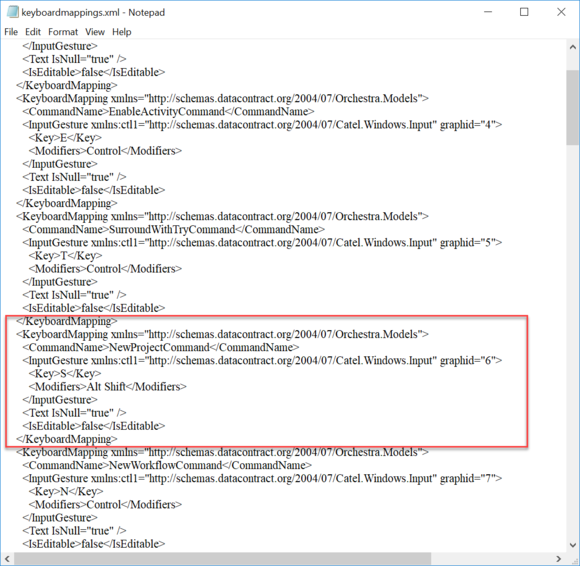Open the View menu
Viewport: 580px width, 566px height.
click(x=95, y=32)
